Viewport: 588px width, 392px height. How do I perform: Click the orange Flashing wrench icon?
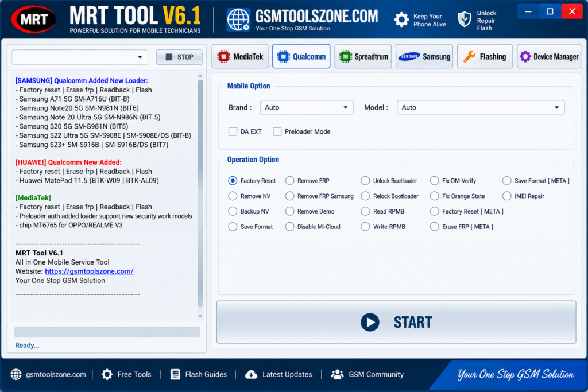point(469,57)
